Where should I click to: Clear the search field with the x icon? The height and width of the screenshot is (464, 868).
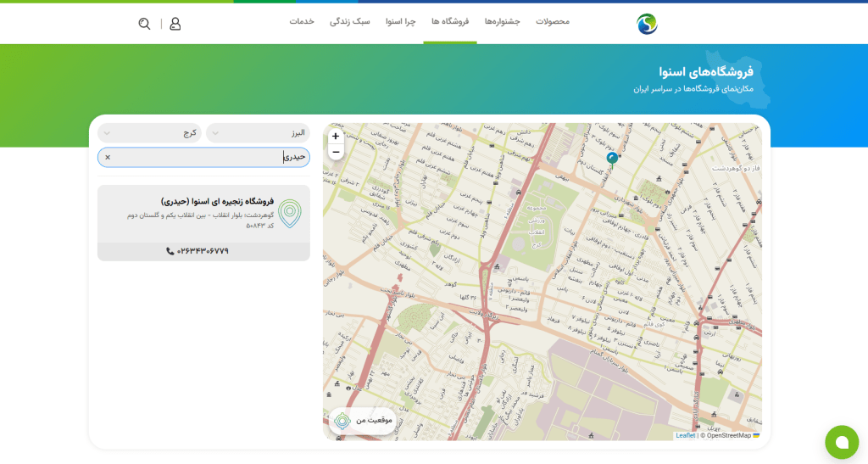click(x=108, y=157)
